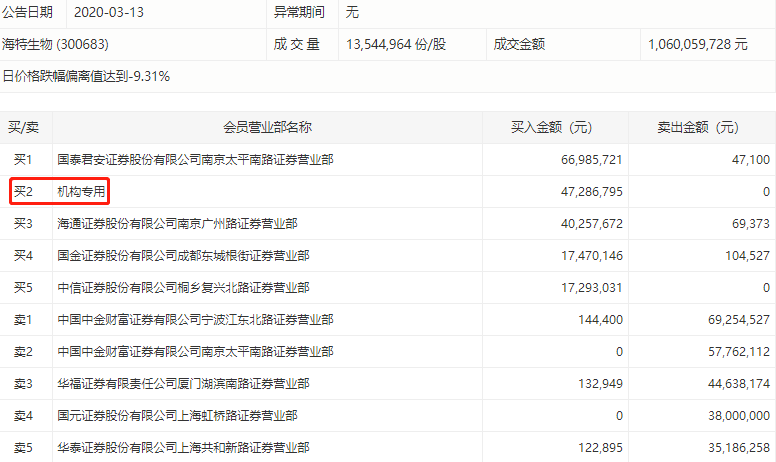Click the 日价格跌幅偏离值达到-9.31% reason text

(87, 76)
